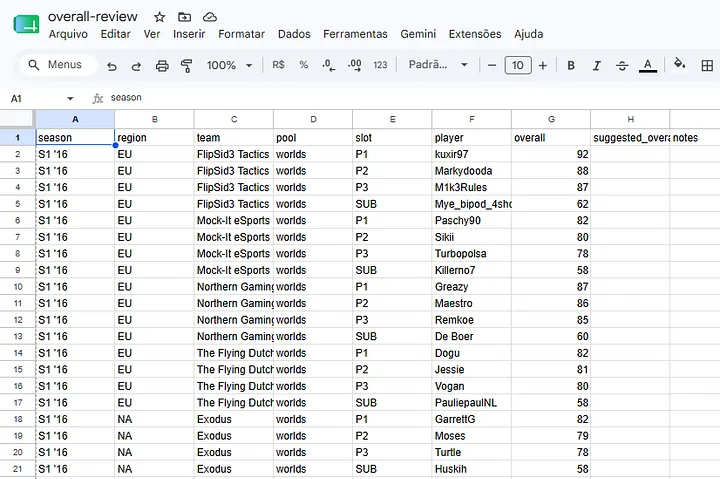720x479 pixels.
Task: Open the Google Sheets home logo
Action: [x=26, y=24]
